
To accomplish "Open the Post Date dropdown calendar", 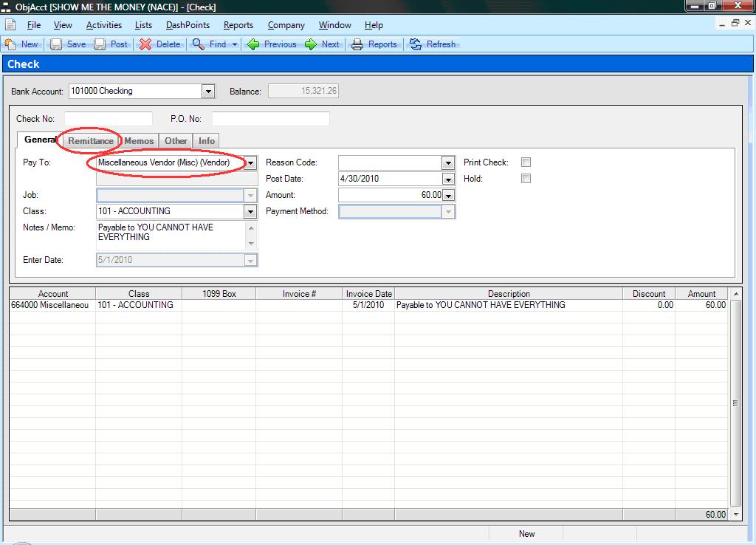I will click(448, 179).
